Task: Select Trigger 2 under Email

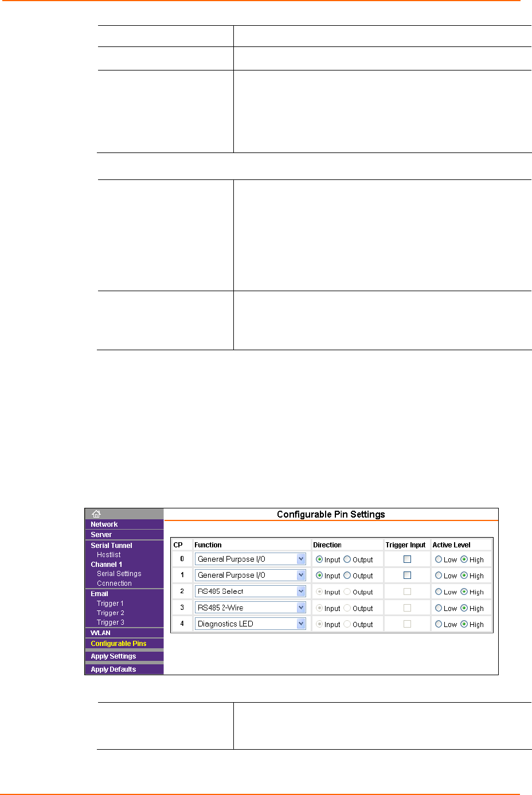Action: coord(110,613)
